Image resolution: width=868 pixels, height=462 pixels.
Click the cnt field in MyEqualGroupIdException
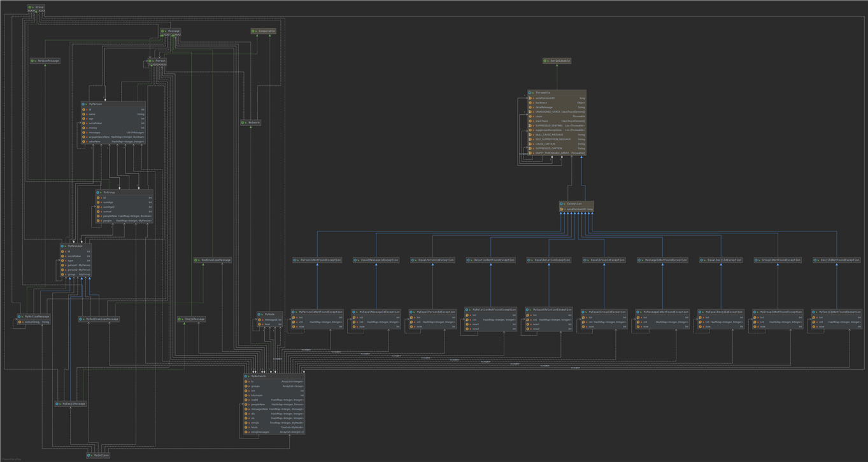click(604, 322)
